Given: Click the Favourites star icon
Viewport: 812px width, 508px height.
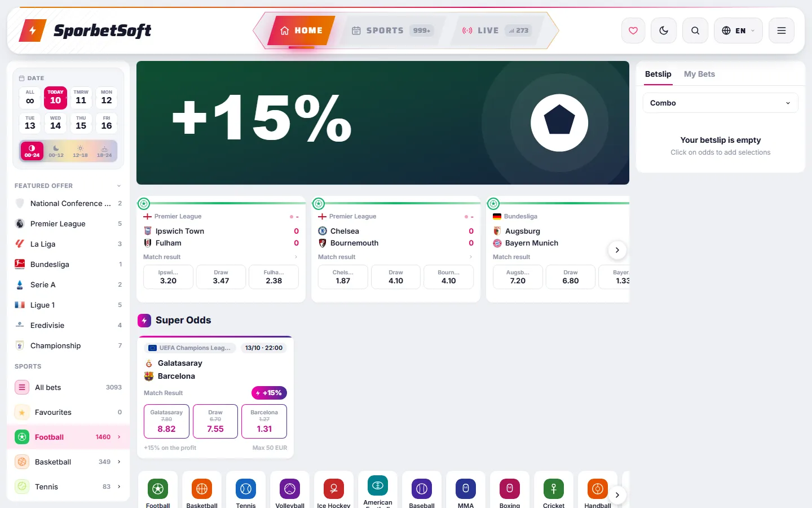Looking at the screenshot, I should tap(22, 412).
